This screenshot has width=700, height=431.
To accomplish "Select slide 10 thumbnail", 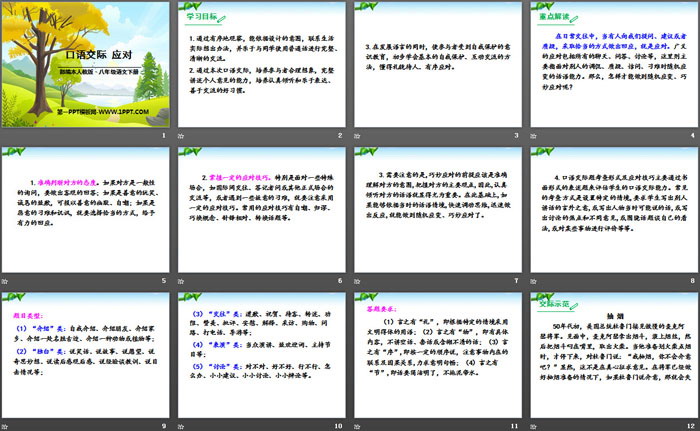I will 262,355.
